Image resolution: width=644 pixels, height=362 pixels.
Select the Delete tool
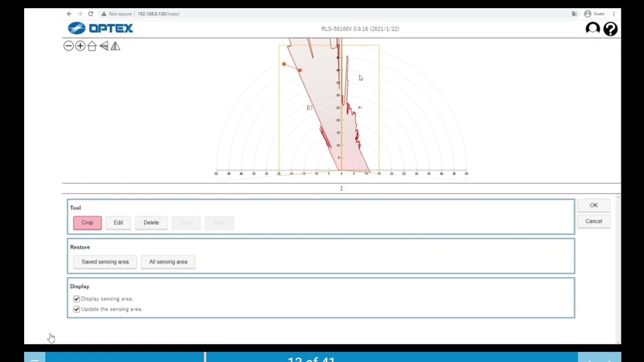151,222
